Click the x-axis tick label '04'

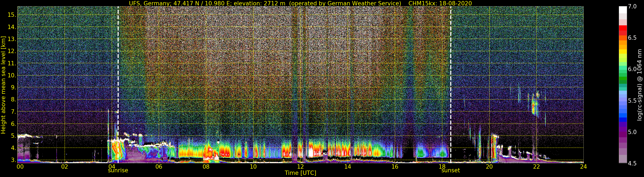[x=112, y=166]
